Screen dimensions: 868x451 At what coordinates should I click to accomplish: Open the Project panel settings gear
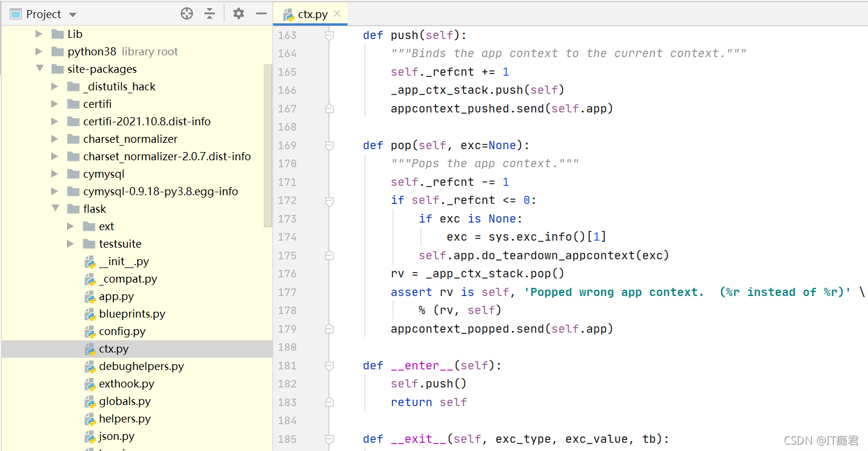[238, 14]
